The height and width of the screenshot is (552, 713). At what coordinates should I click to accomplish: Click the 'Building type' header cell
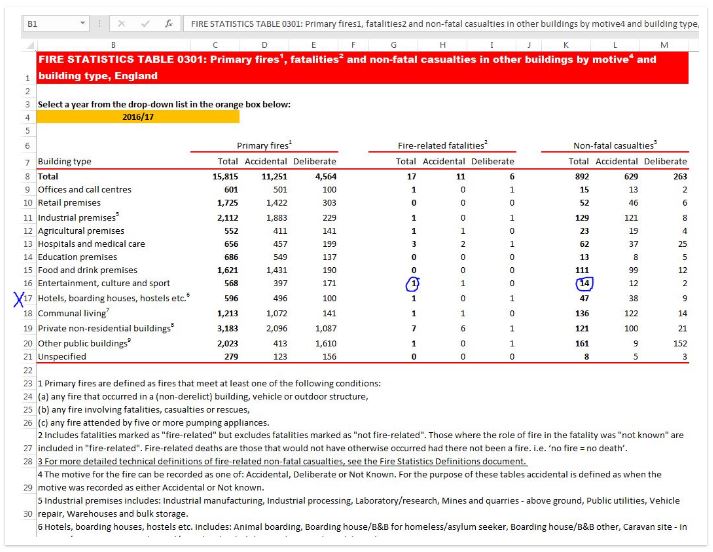(x=65, y=161)
